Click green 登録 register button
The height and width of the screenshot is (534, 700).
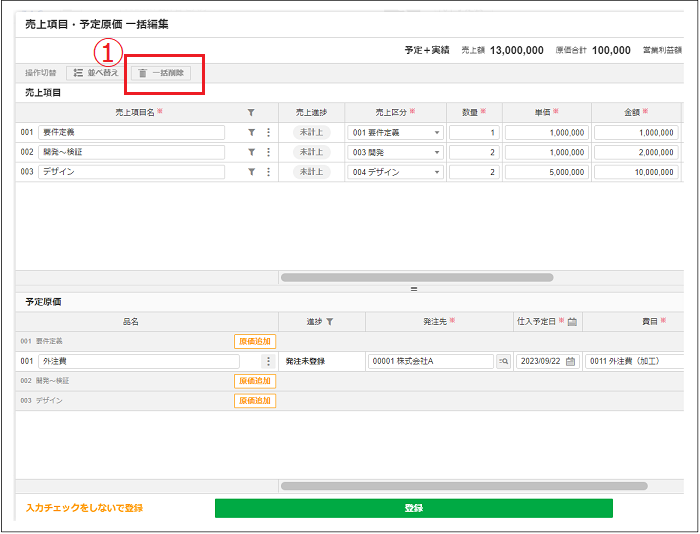[x=413, y=508]
